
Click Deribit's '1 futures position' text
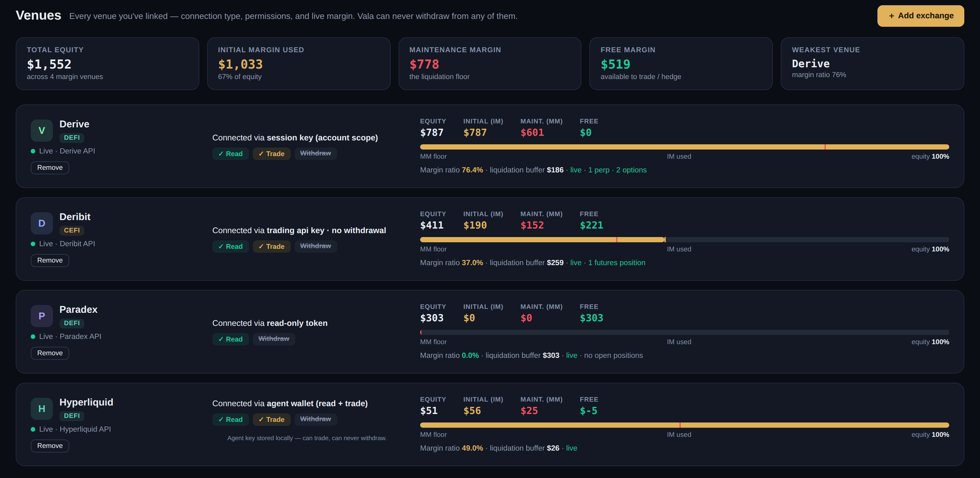617,263
